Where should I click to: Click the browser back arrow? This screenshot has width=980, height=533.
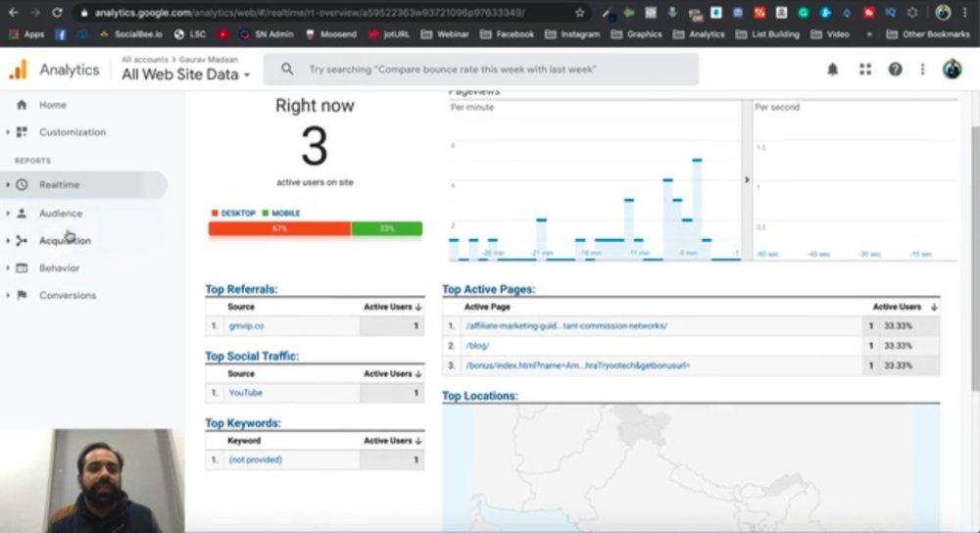pos(13,13)
